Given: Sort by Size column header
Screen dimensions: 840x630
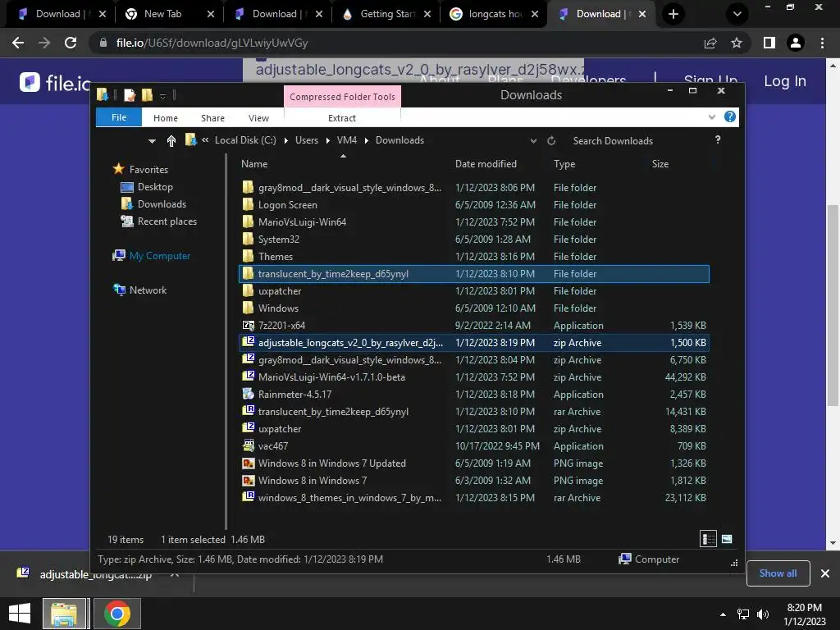Looking at the screenshot, I should click(x=660, y=164).
